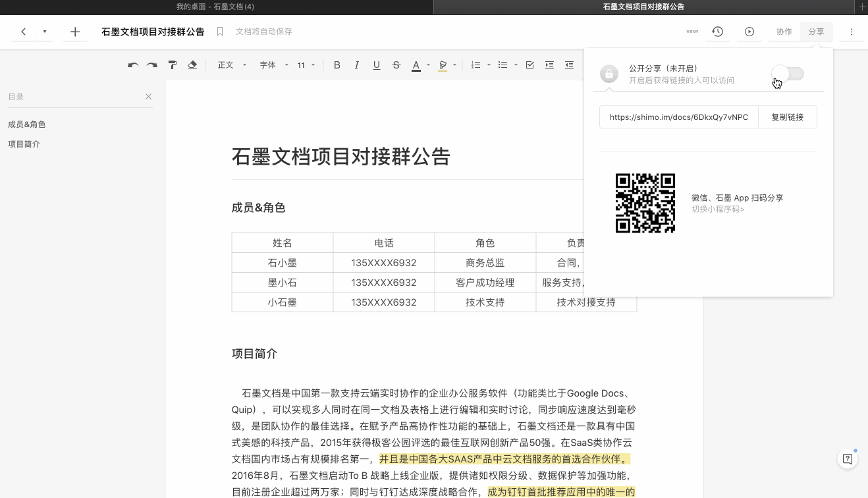The image size is (868, 498).
Task: Select the 技术支持 role cell
Action: (485, 302)
